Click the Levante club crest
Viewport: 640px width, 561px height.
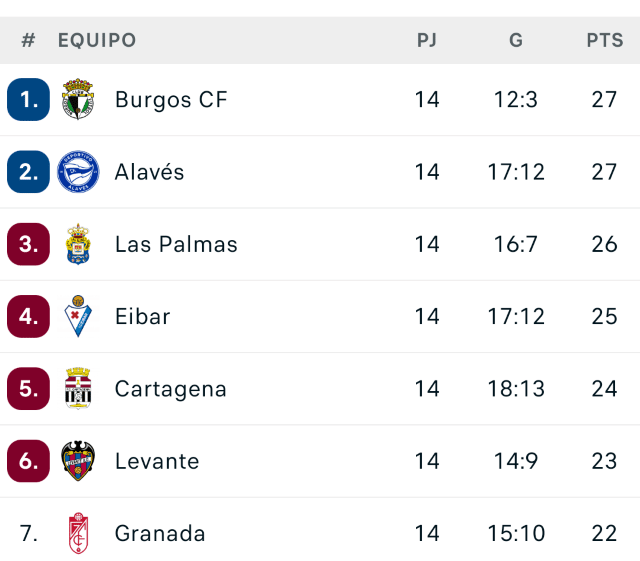pyautogui.click(x=78, y=461)
